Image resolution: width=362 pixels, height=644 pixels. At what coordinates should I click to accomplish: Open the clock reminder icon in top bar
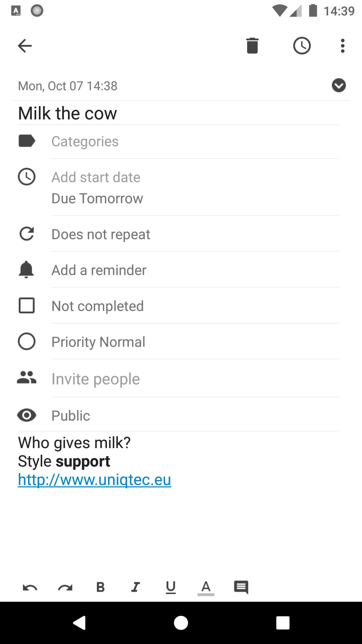[302, 46]
